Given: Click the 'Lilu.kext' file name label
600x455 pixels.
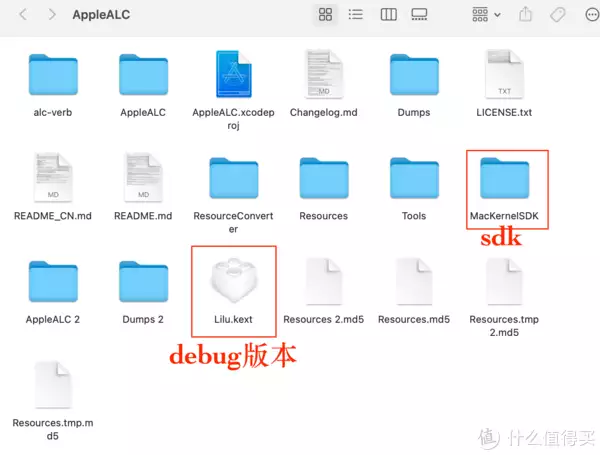Looking at the screenshot, I should coord(233,319).
